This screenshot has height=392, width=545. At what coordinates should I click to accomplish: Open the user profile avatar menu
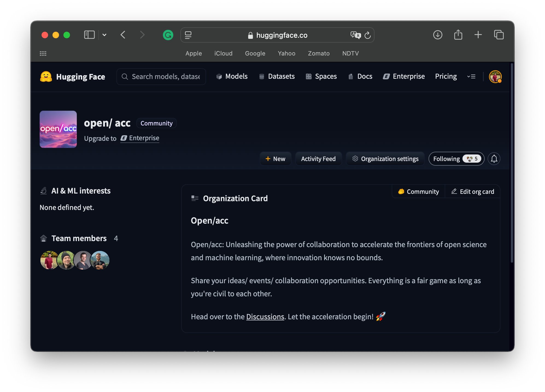click(495, 77)
